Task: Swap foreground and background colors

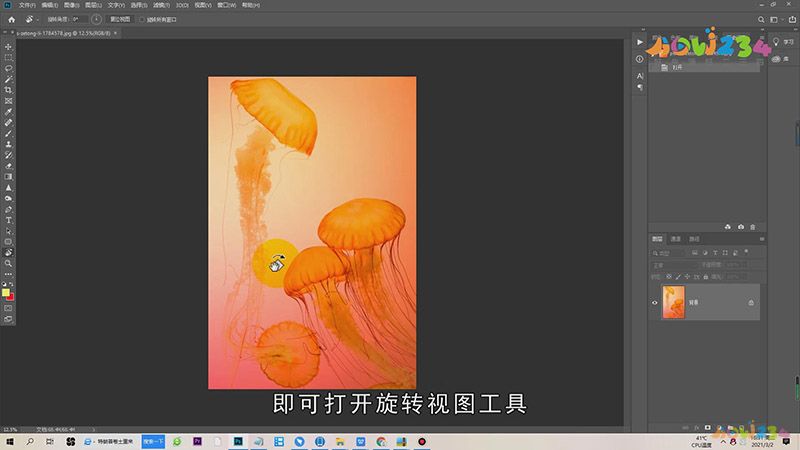Action: (x=11, y=284)
